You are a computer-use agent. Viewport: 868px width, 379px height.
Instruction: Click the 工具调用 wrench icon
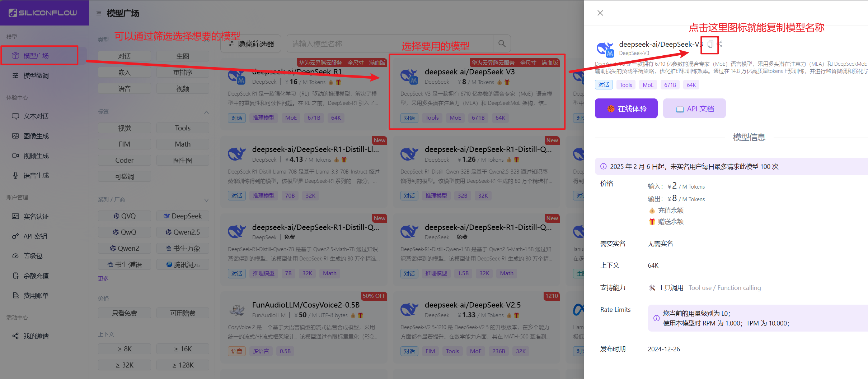pyautogui.click(x=652, y=287)
